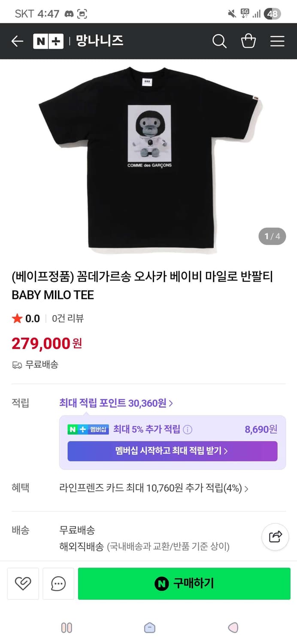The height and width of the screenshot is (644, 297).
Task: Tap the N+ logo in the header
Action: pyautogui.click(x=48, y=41)
